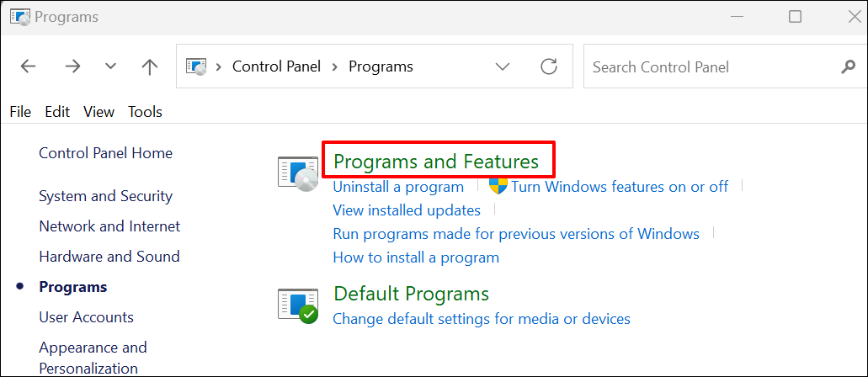This screenshot has width=868, height=377.
Task: Click View installed updates link
Action: (407, 210)
